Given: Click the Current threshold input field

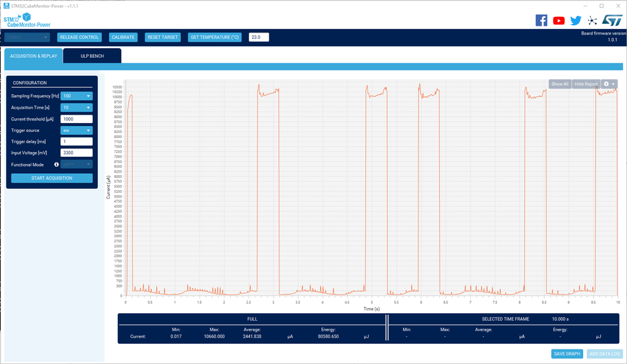Looking at the screenshot, I should click(x=77, y=119).
